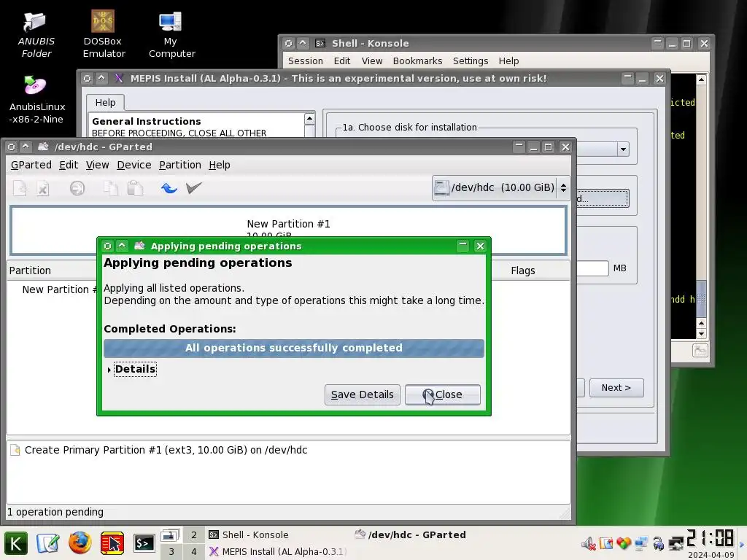Launch the text editor taskbar icon

point(47,543)
